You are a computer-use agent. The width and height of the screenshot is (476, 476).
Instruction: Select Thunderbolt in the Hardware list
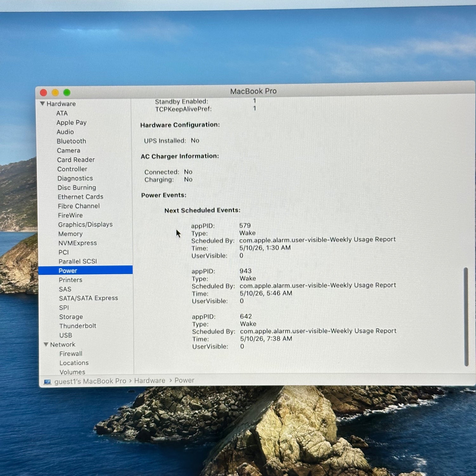point(78,326)
